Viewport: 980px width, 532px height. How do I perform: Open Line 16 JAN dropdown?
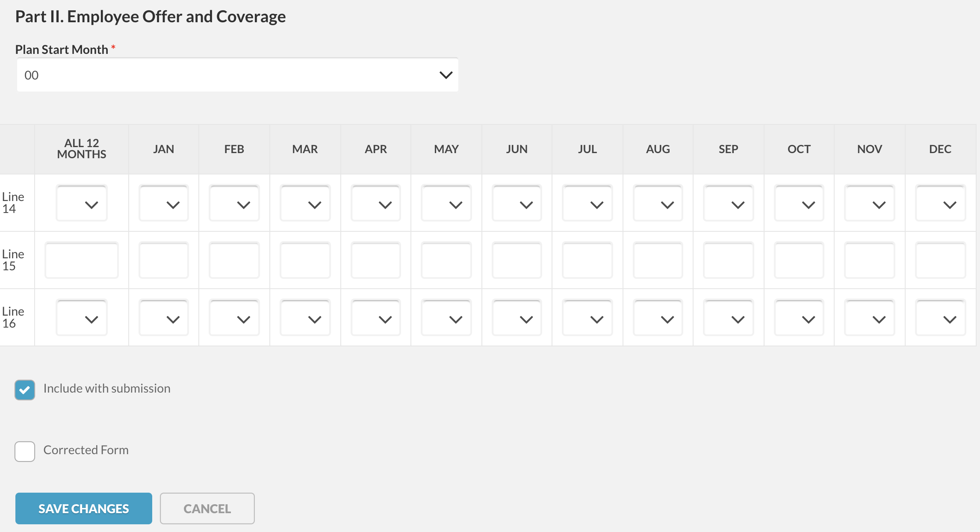tap(163, 317)
